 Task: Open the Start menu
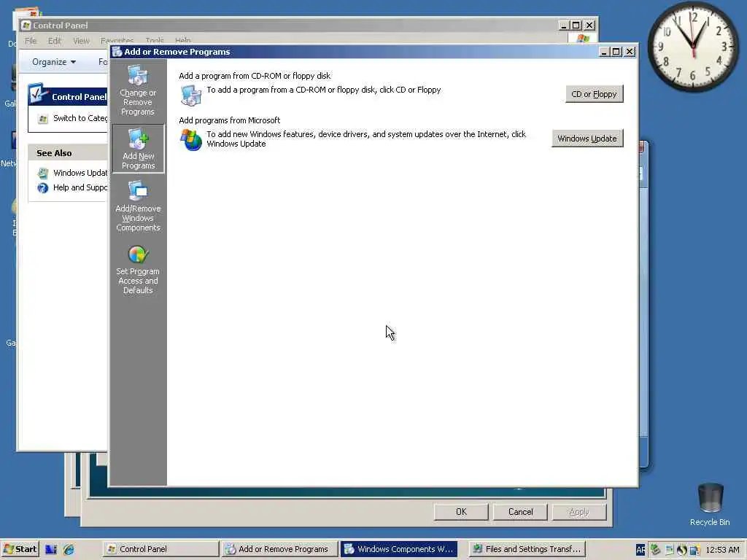(20, 549)
